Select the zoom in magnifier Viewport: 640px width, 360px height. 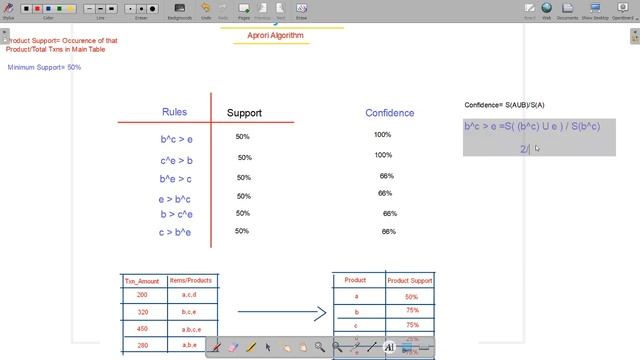click(x=320, y=347)
